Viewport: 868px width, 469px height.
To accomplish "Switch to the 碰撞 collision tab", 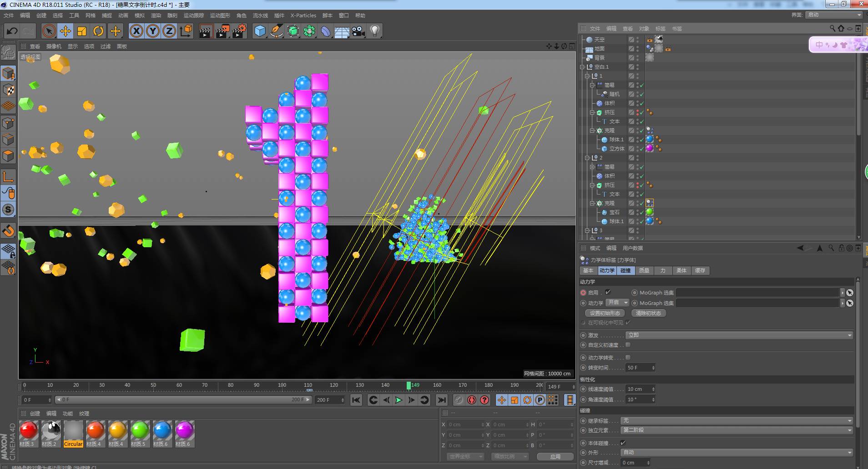I will click(626, 270).
